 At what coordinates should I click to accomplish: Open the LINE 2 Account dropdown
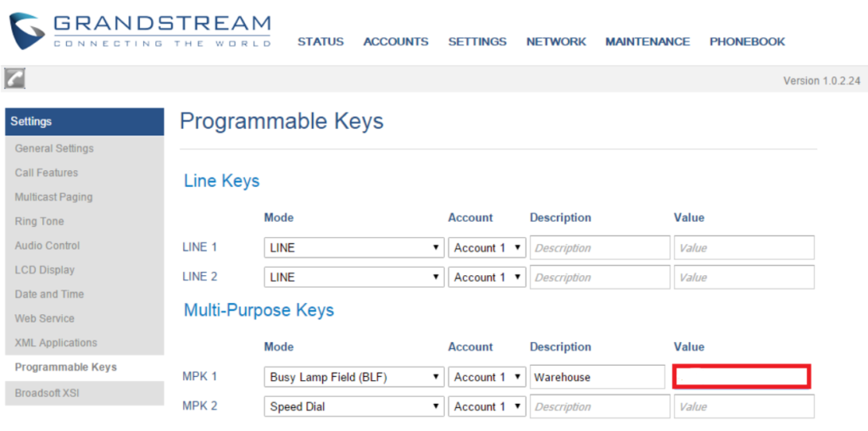pos(487,277)
